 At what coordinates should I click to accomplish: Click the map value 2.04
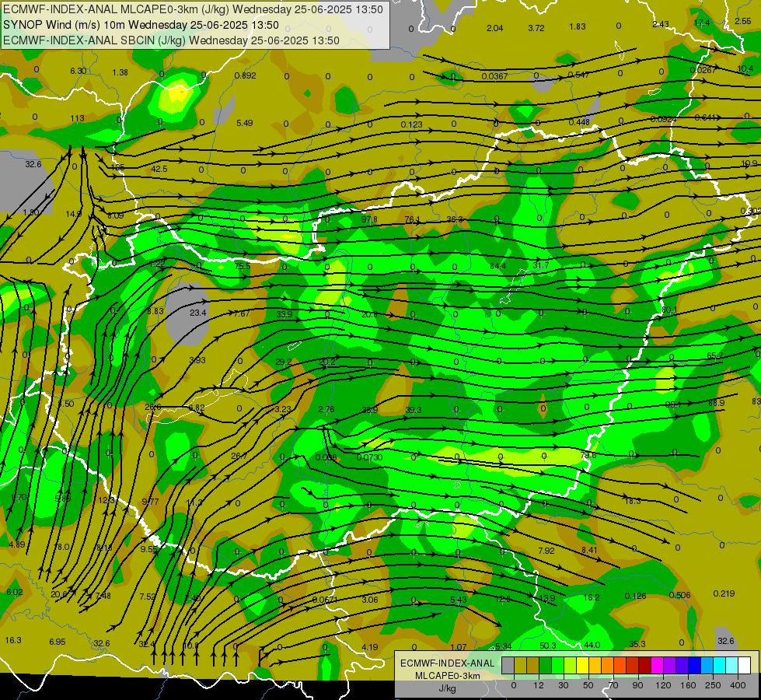click(494, 28)
